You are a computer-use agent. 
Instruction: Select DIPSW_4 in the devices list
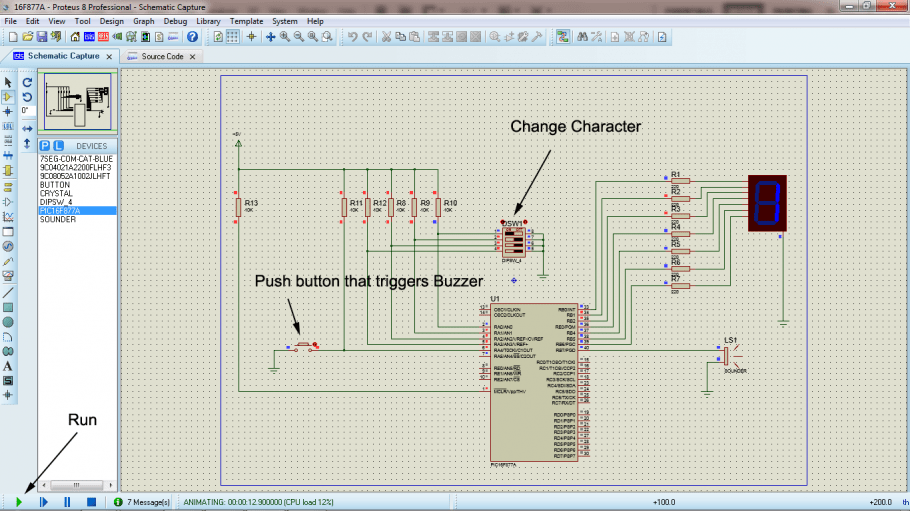[x=55, y=202]
